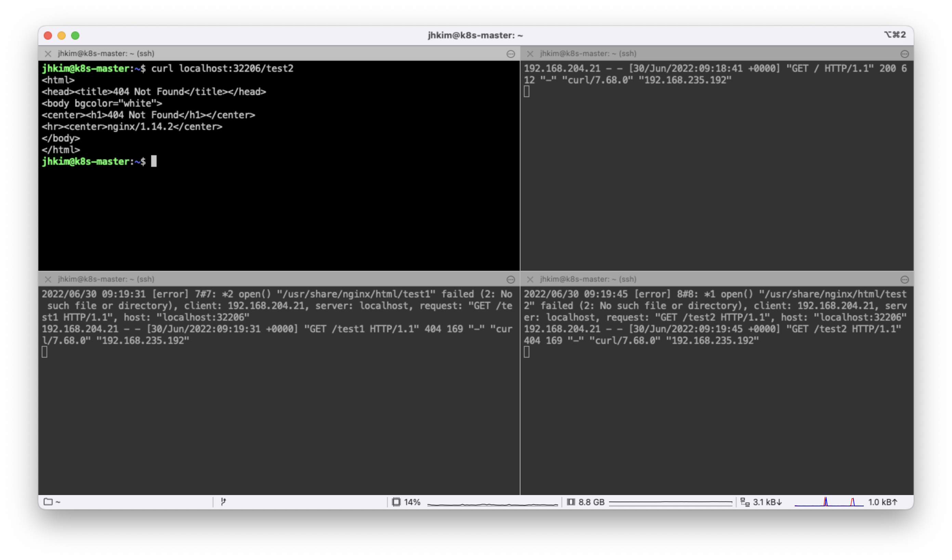952x560 pixels.
Task: Close the bottom-right ssh pane
Action: pyautogui.click(x=530, y=279)
